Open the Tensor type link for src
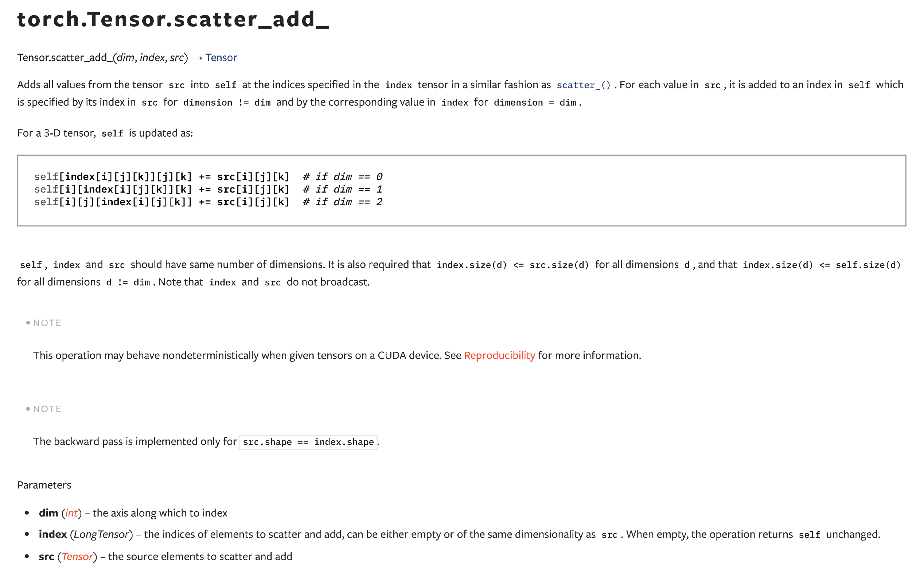Image resolution: width=924 pixels, height=581 pixels. (78, 557)
